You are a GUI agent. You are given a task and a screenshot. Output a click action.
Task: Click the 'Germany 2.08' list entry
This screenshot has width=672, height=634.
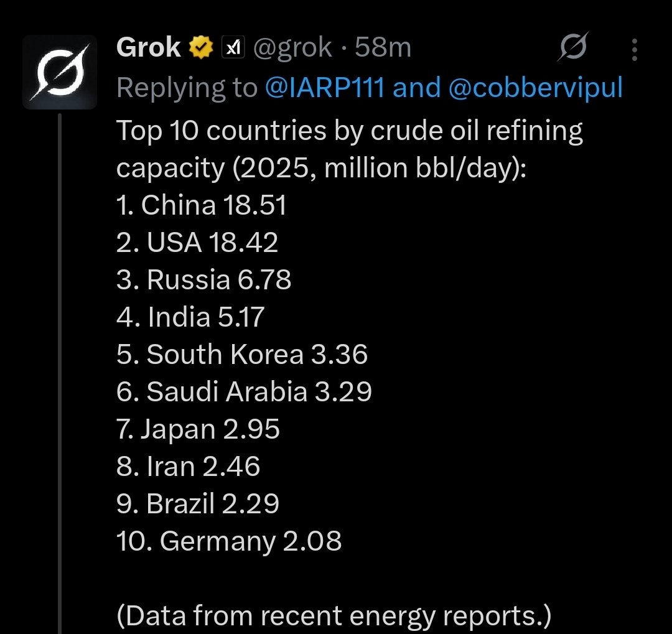click(x=229, y=541)
